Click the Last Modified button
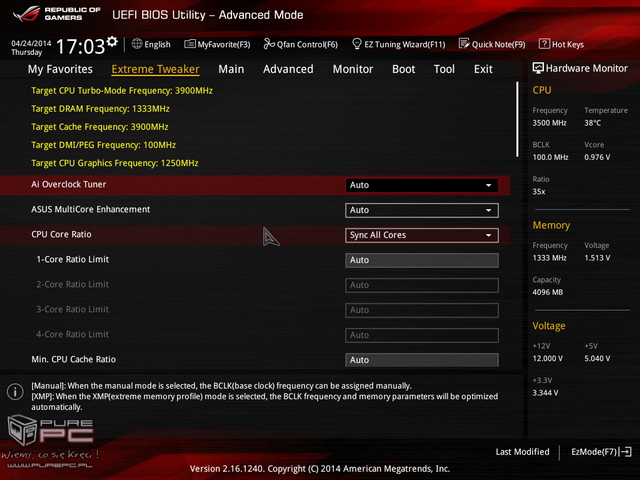 click(522, 452)
